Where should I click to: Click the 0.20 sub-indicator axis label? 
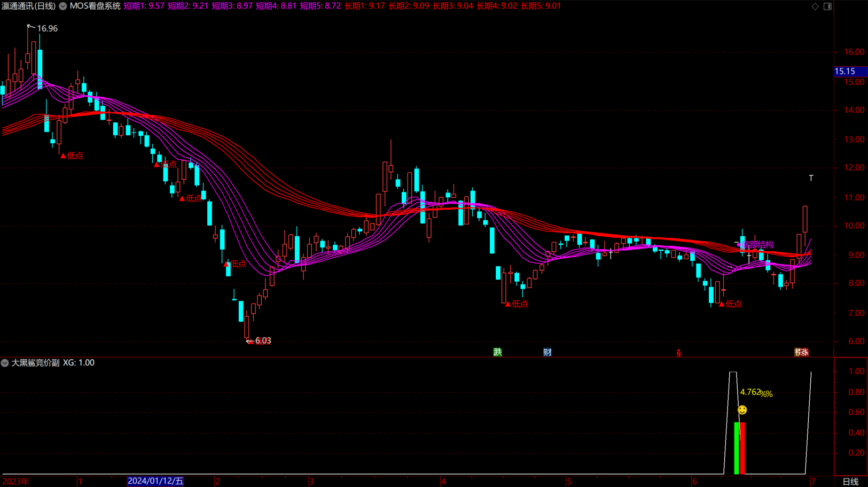856,453
